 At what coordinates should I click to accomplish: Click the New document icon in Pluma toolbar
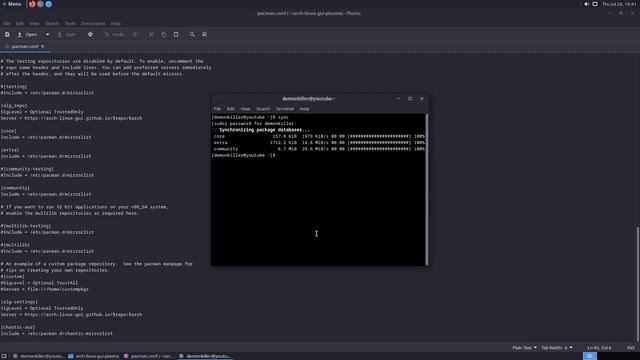tap(7, 35)
